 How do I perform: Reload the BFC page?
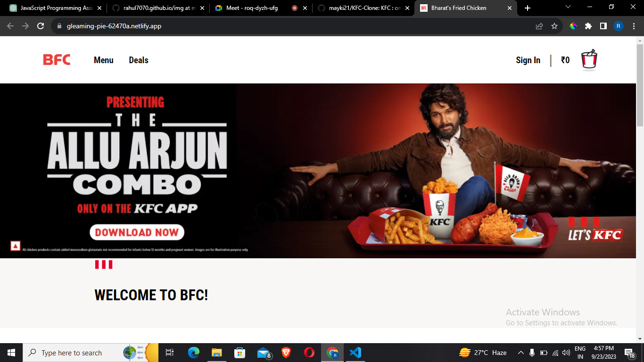tap(40, 26)
